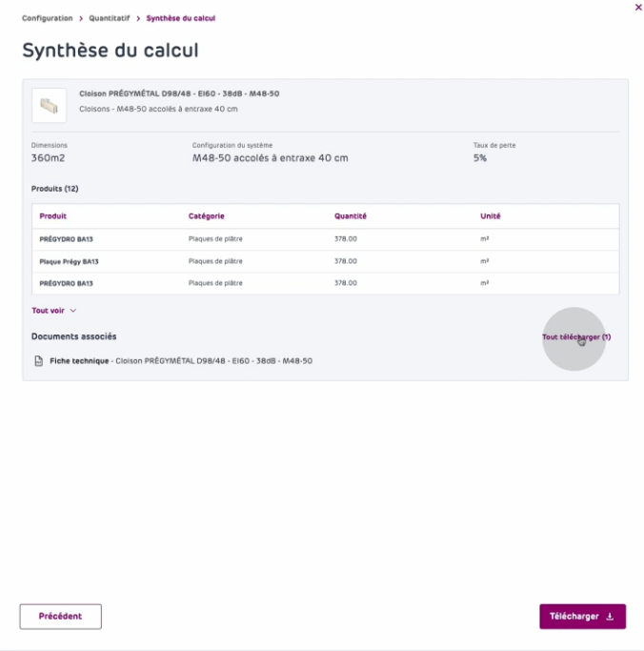Click the Cloison PRÉGYMÉTAL D98/48 title

point(179,93)
